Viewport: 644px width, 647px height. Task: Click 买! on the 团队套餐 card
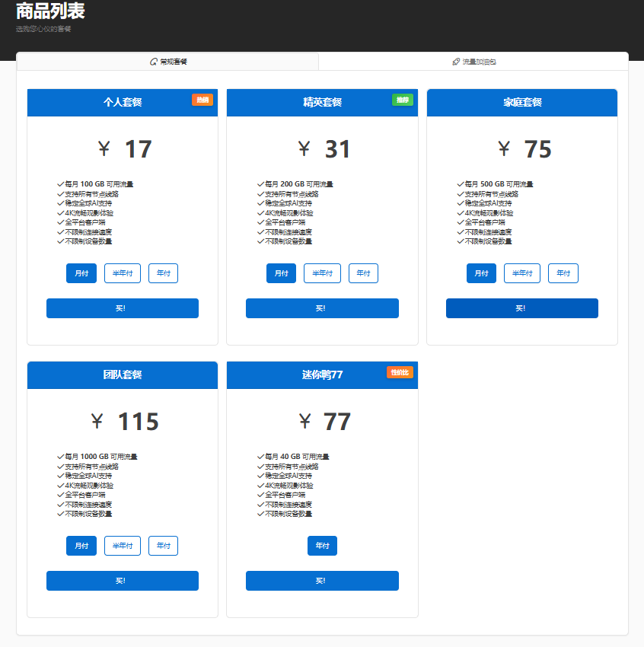point(123,581)
